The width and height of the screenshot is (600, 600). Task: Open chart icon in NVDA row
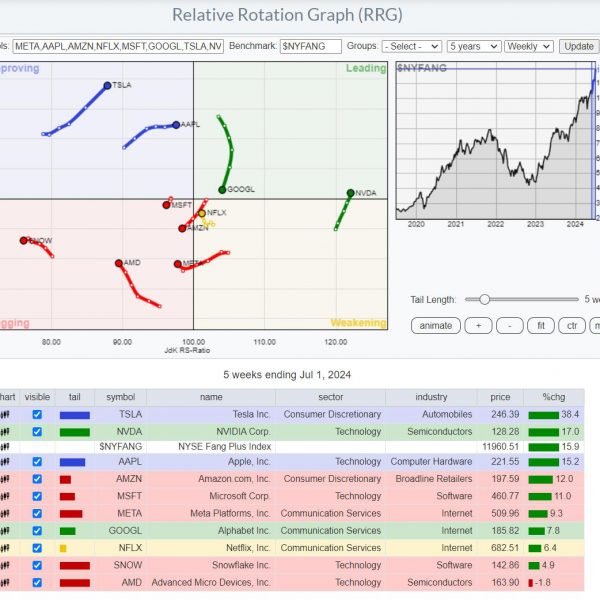coord(5,432)
